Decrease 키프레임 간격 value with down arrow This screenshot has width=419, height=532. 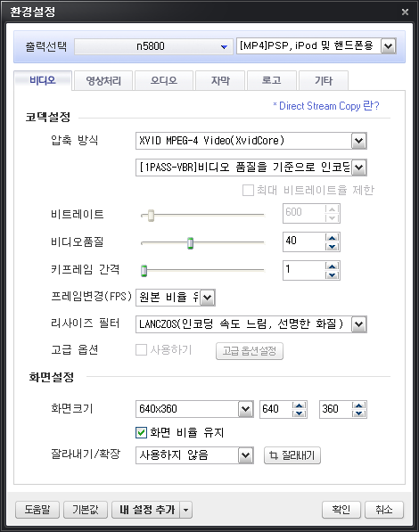pos(332,275)
